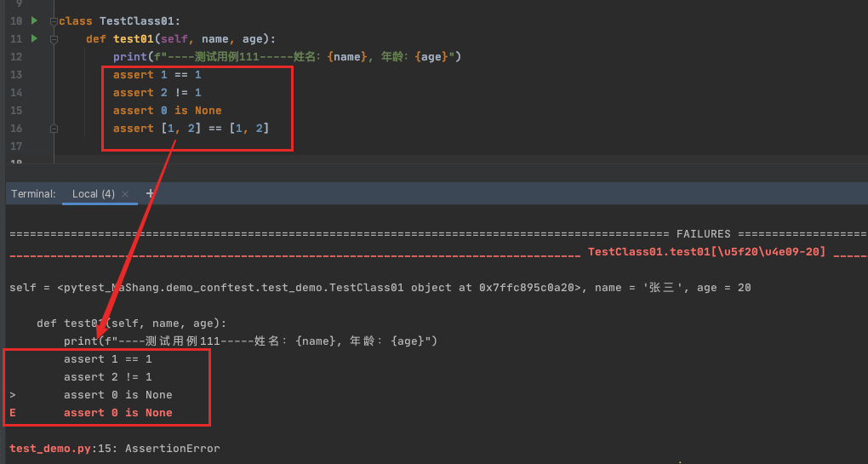The width and height of the screenshot is (868, 464).
Task: Open test_demo.py:15 traceback link
Action: [x=50, y=449]
